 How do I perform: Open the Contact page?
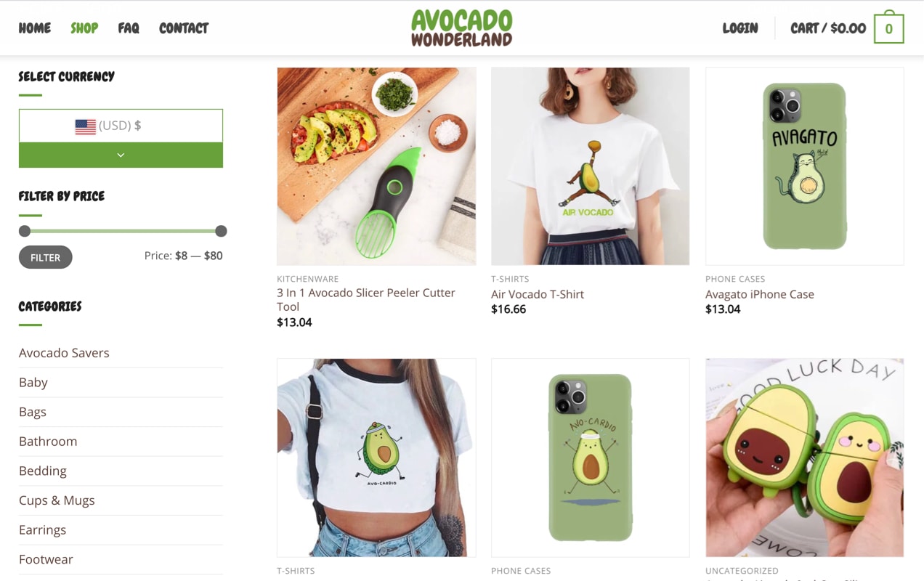(x=184, y=28)
